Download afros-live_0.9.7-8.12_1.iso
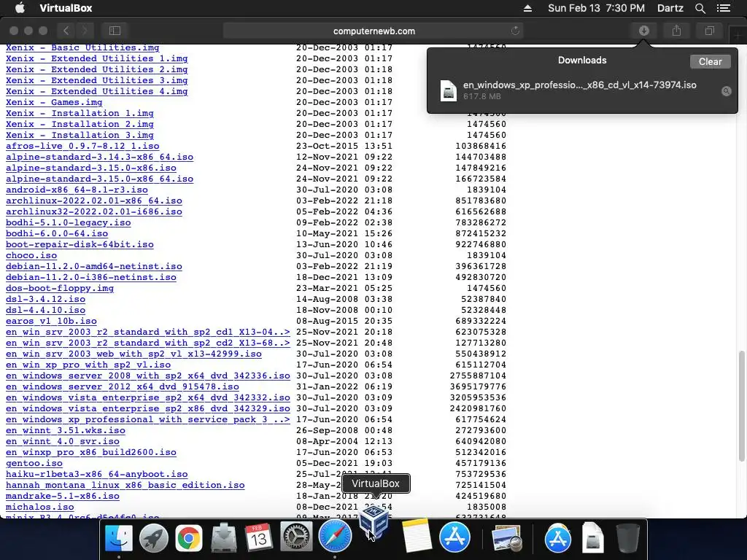 (82, 146)
